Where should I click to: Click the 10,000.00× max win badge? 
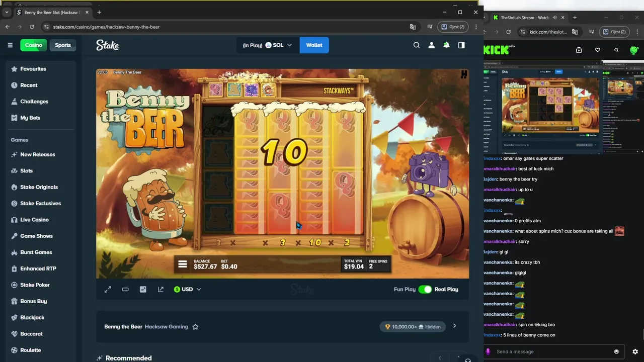(413, 327)
